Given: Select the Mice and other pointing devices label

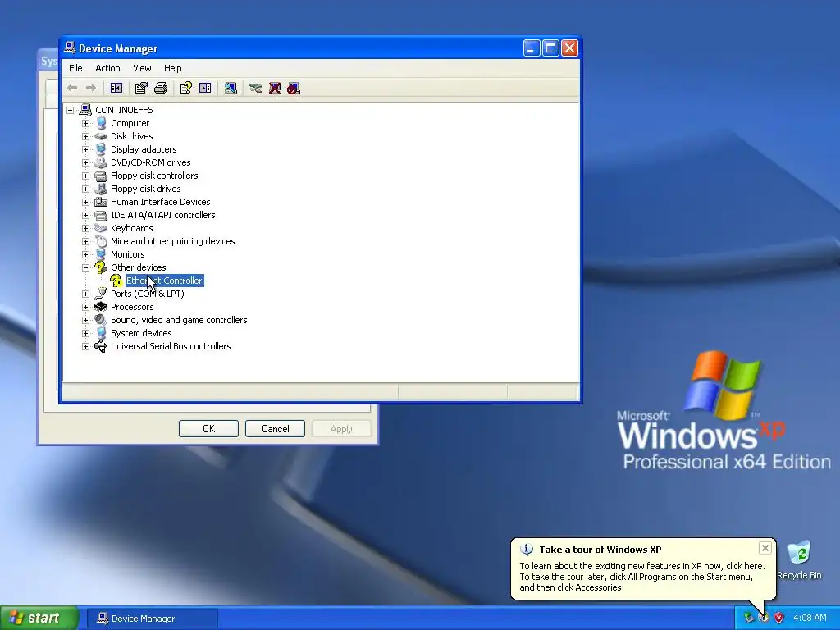Looking at the screenshot, I should pos(172,241).
